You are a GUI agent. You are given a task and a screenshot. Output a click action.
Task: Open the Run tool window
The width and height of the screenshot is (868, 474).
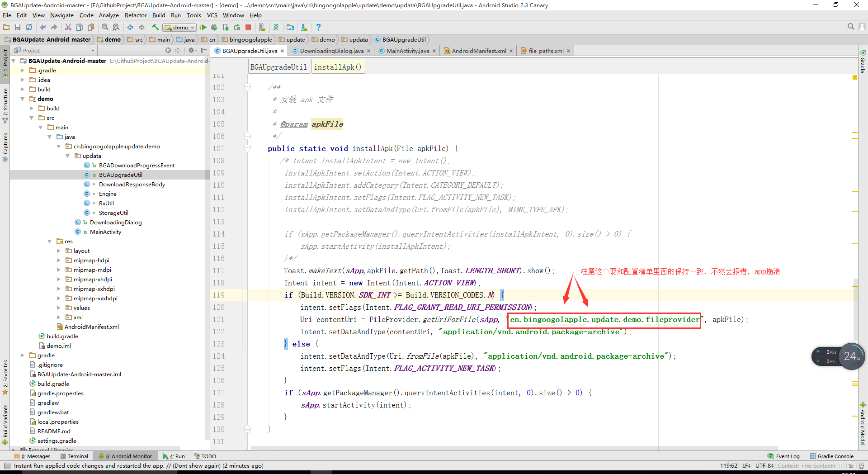pyautogui.click(x=174, y=456)
